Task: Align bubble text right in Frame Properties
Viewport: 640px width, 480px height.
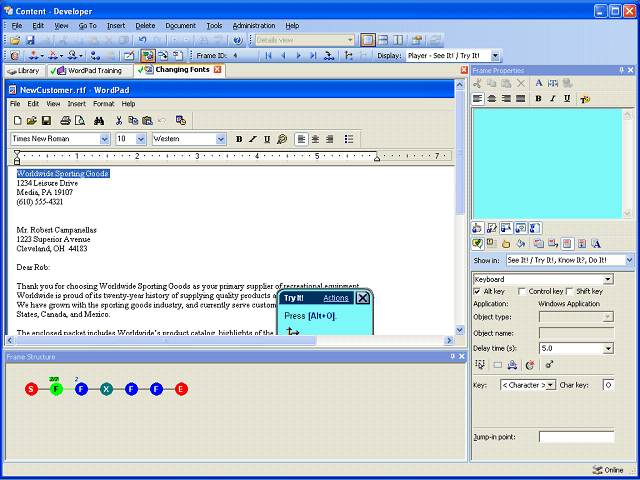Action: pos(507,99)
